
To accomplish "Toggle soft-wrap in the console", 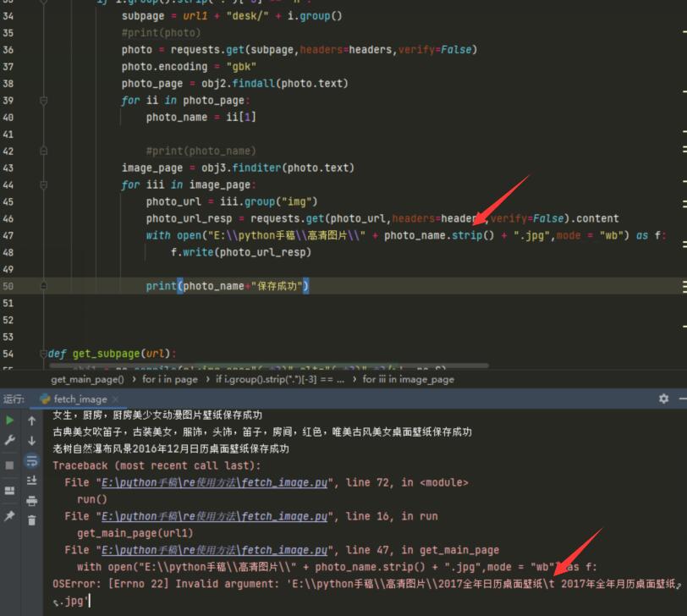I will pyautogui.click(x=32, y=461).
